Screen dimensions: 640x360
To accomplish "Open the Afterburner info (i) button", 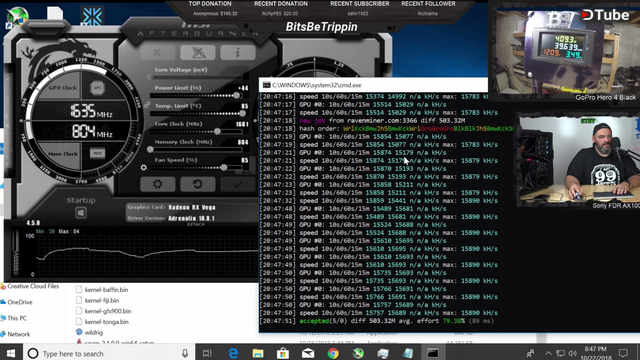I will point(238,52).
